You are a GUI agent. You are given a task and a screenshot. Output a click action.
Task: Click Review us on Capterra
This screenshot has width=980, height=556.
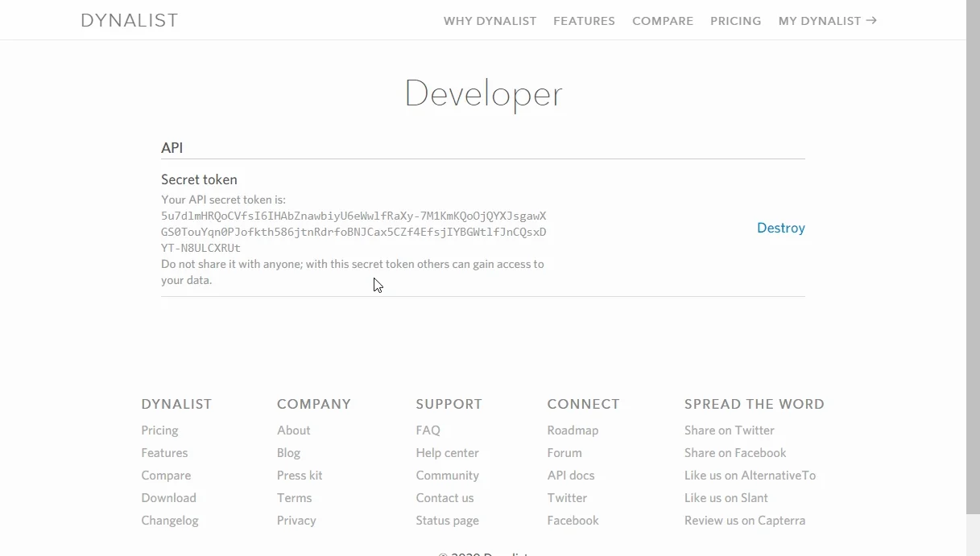coord(745,521)
